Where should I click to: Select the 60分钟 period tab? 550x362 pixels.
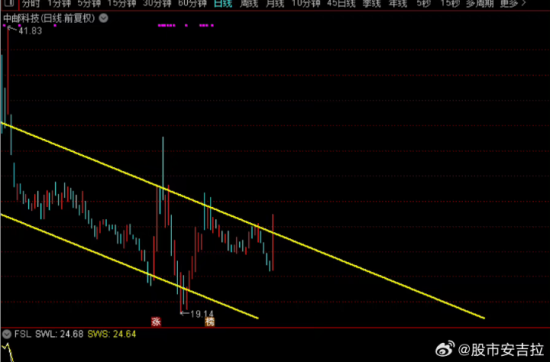(x=192, y=4)
